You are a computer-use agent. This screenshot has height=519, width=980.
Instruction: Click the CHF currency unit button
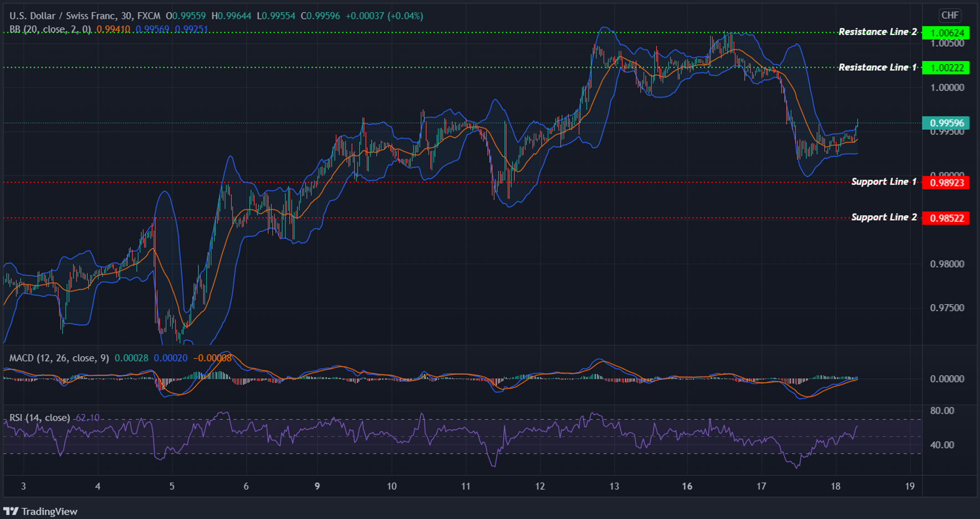click(950, 16)
